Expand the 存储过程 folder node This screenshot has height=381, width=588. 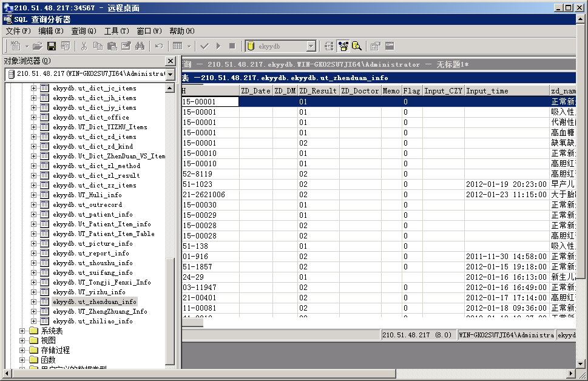(22, 350)
